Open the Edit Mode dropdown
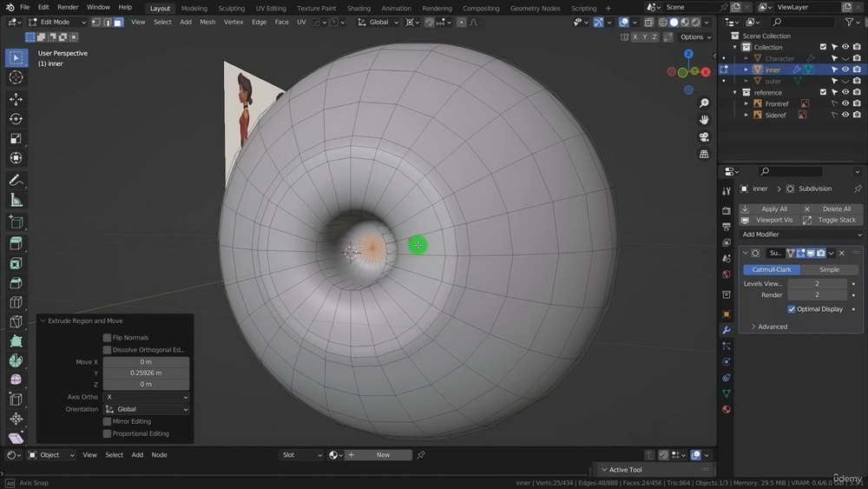The width and height of the screenshot is (868, 489). pos(57,23)
